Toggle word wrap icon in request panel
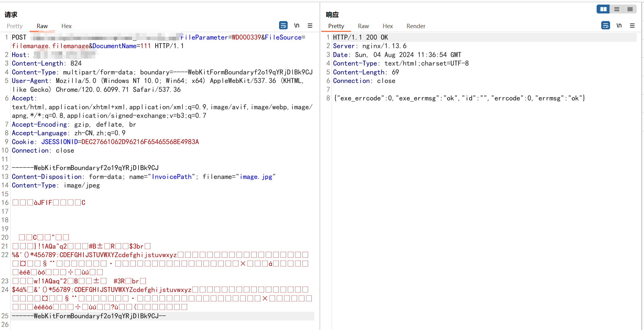644x330 pixels. click(283, 25)
